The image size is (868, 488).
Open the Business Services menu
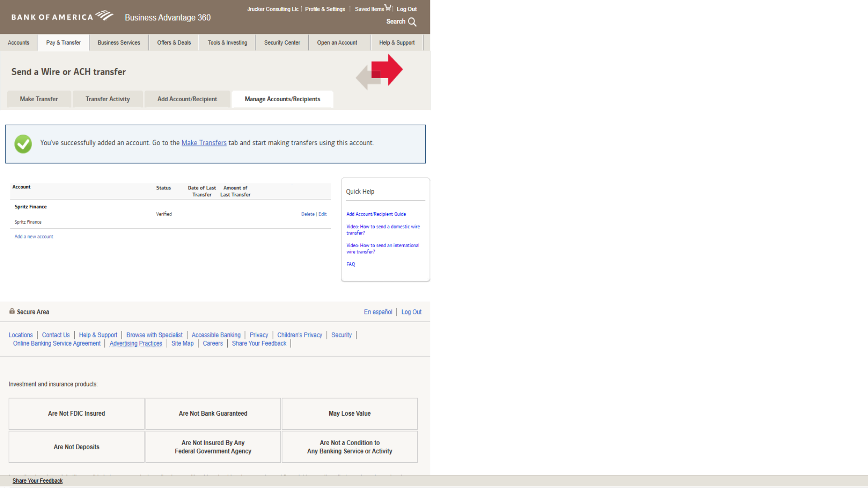(118, 42)
